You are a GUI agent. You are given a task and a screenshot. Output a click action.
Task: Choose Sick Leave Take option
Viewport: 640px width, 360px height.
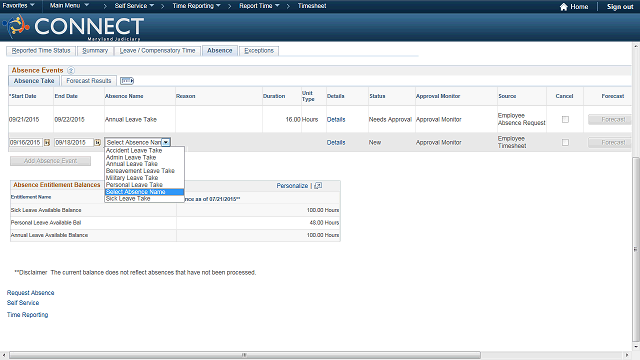pyautogui.click(x=144, y=199)
